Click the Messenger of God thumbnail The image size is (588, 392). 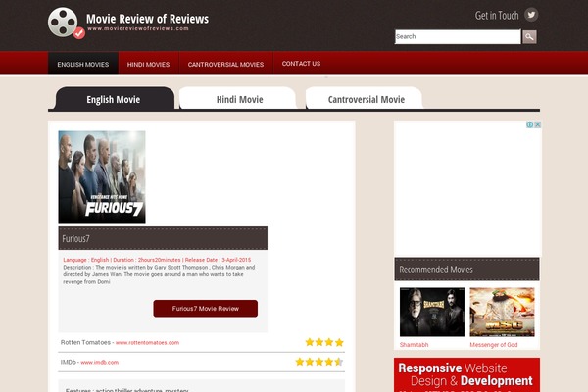tap(502, 312)
